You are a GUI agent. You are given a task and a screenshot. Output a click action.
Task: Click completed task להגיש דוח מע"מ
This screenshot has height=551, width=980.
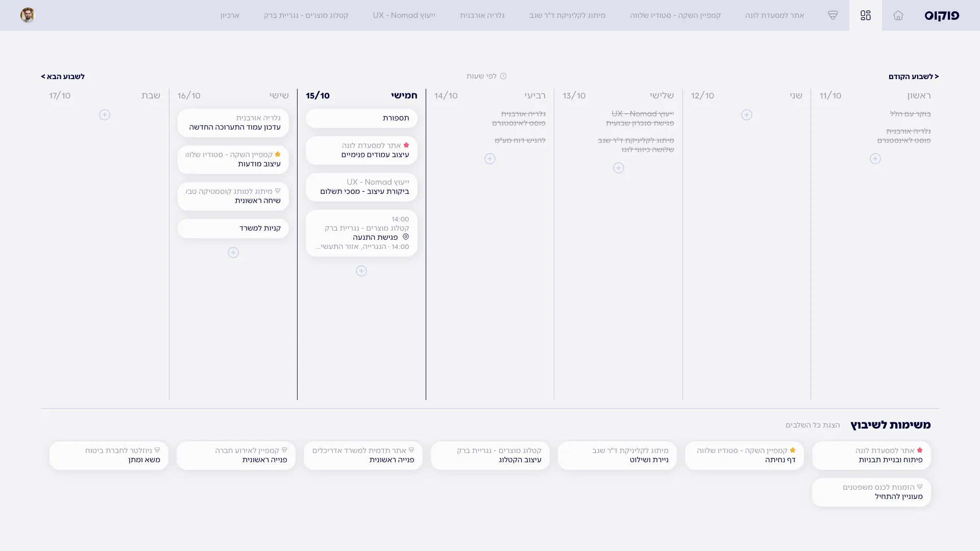coord(520,140)
